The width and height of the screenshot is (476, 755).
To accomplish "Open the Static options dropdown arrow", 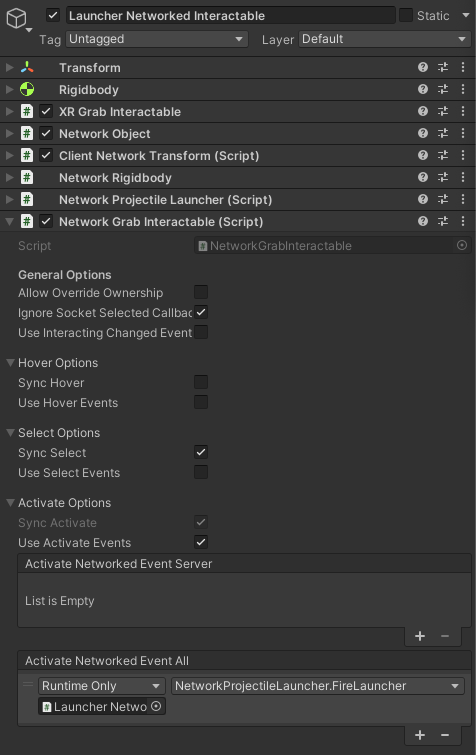I will [x=465, y=15].
